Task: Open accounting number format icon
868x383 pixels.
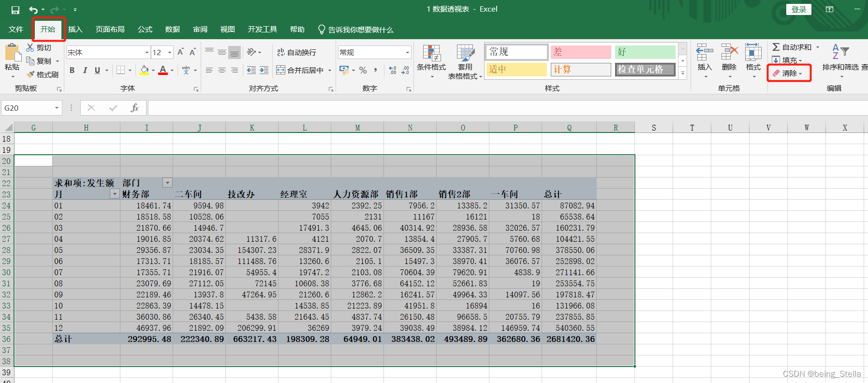Action: (344, 70)
